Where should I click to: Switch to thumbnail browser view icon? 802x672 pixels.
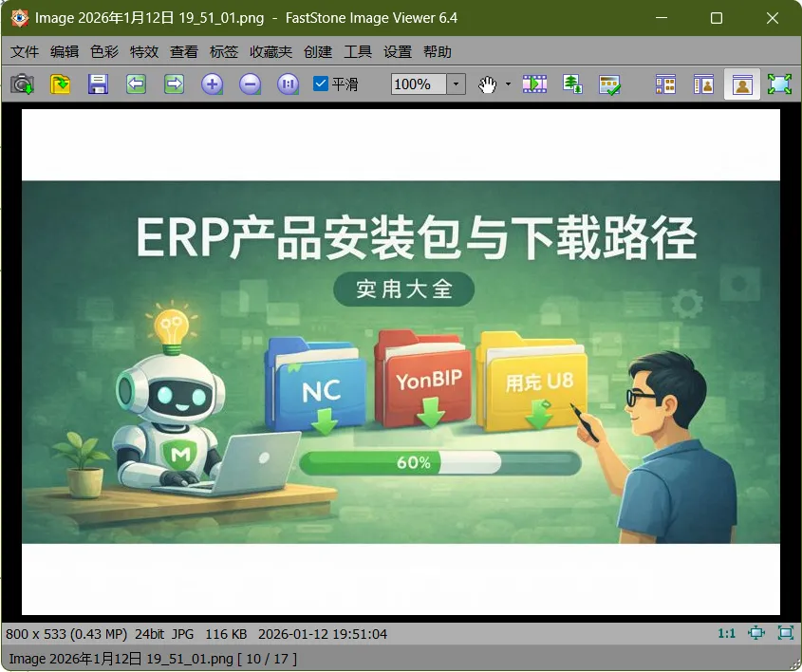(x=665, y=84)
